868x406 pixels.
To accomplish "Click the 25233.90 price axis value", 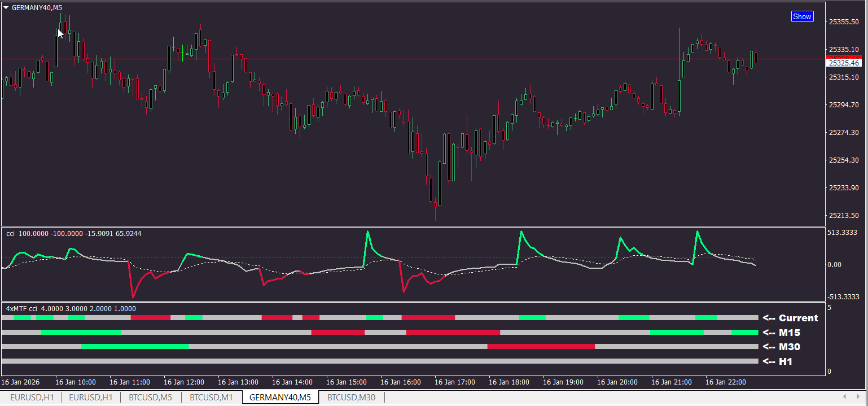I will [844, 188].
